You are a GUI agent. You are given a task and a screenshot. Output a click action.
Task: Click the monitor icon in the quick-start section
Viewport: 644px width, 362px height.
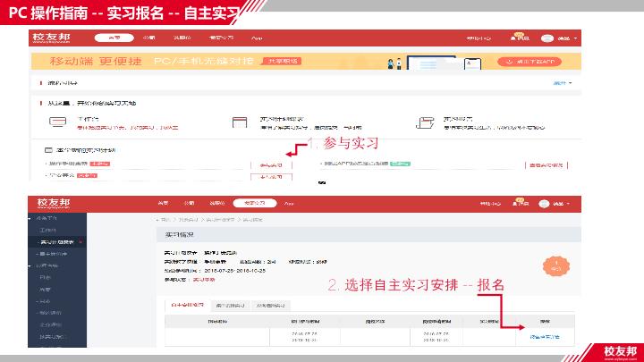click(x=58, y=122)
